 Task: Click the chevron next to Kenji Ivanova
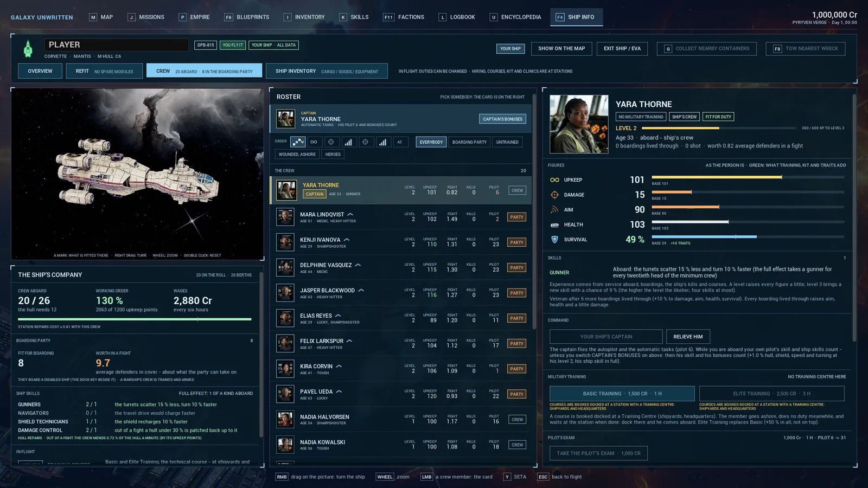(x=347, y=240)
